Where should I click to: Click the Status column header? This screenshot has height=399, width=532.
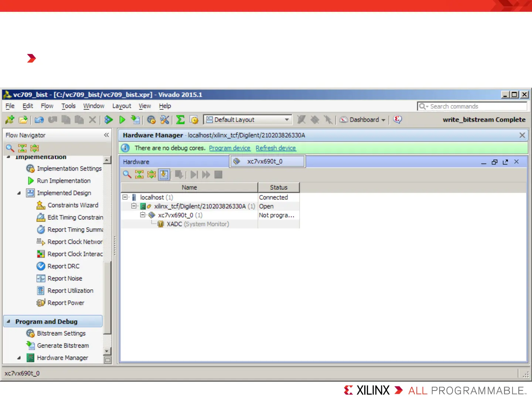click(279, 187)
